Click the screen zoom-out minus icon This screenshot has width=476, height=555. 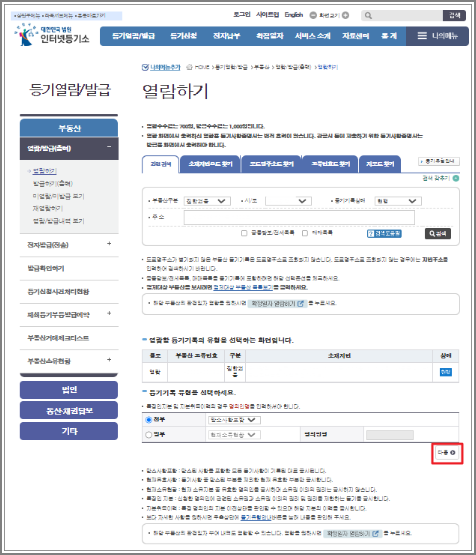313,15
